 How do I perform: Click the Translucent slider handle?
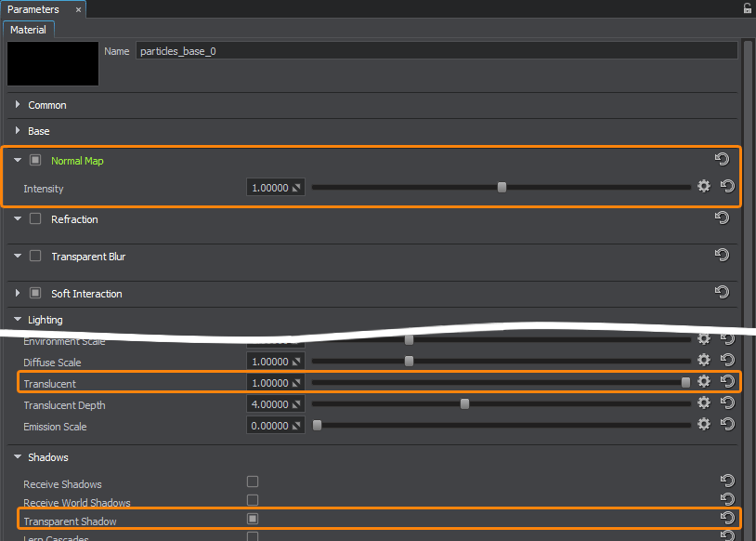(685, 382)
